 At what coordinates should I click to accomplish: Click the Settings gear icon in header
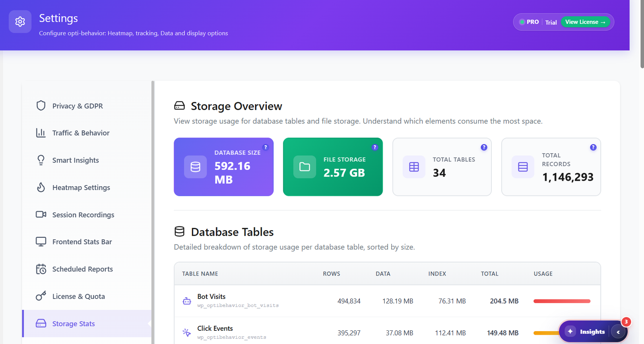20,22
